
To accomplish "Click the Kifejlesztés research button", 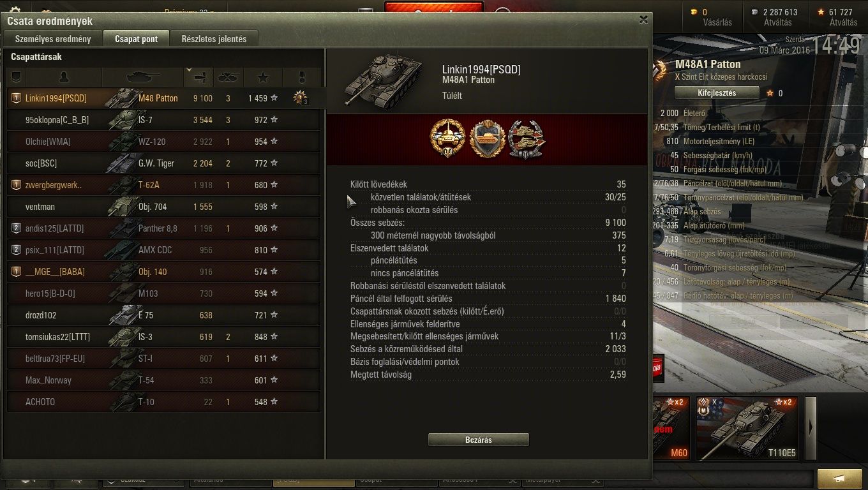I will tap(717, 93).
